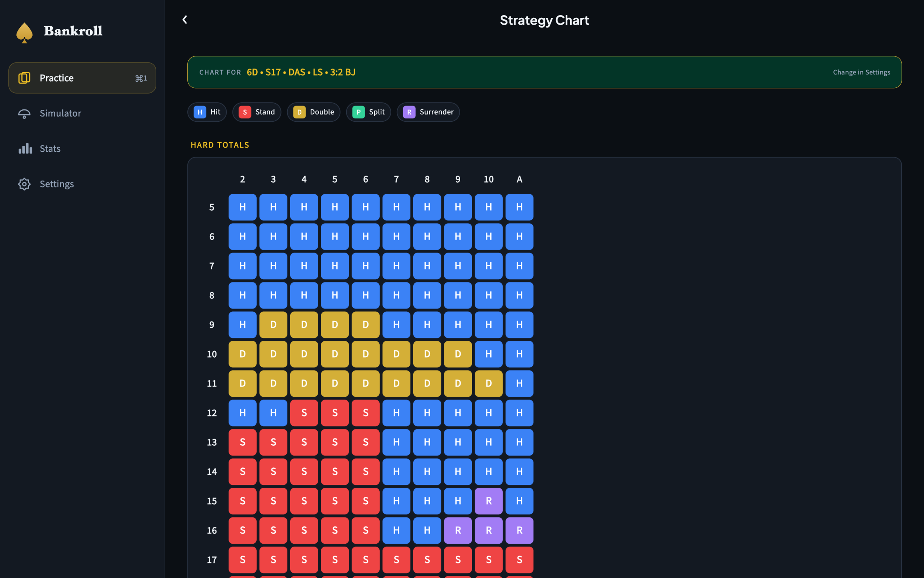Click the rules text 6D • S17 • DAS • LS • 3:2 BJ

[x=301, y=72]
